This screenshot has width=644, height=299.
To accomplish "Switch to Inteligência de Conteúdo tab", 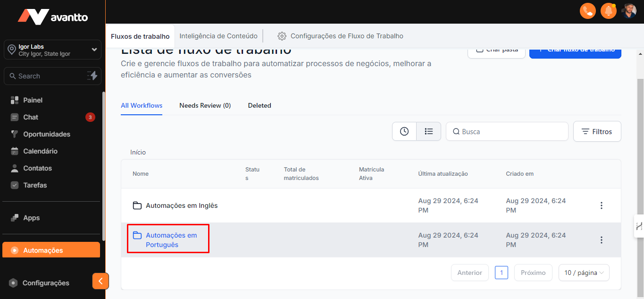I will 218,36.
